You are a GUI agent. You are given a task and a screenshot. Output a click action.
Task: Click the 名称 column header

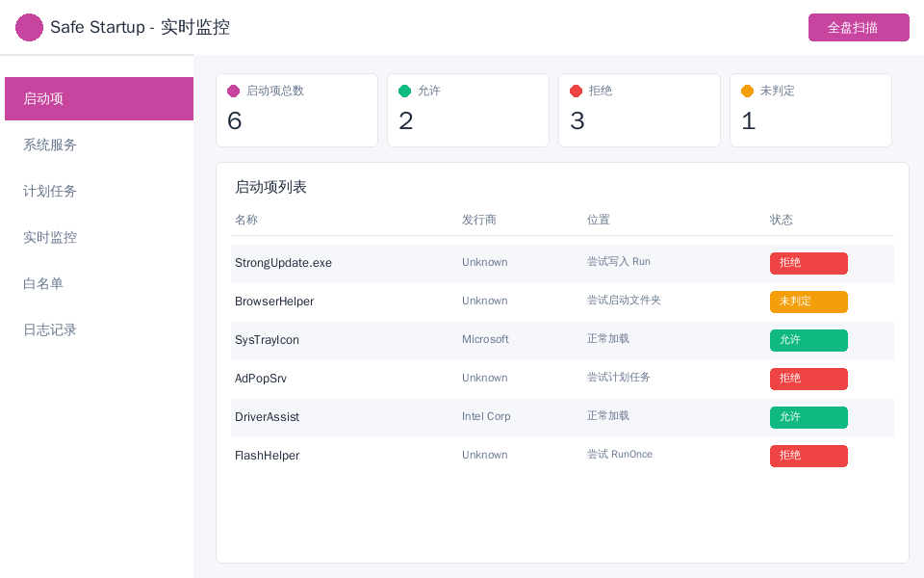(x=246, y=220)
